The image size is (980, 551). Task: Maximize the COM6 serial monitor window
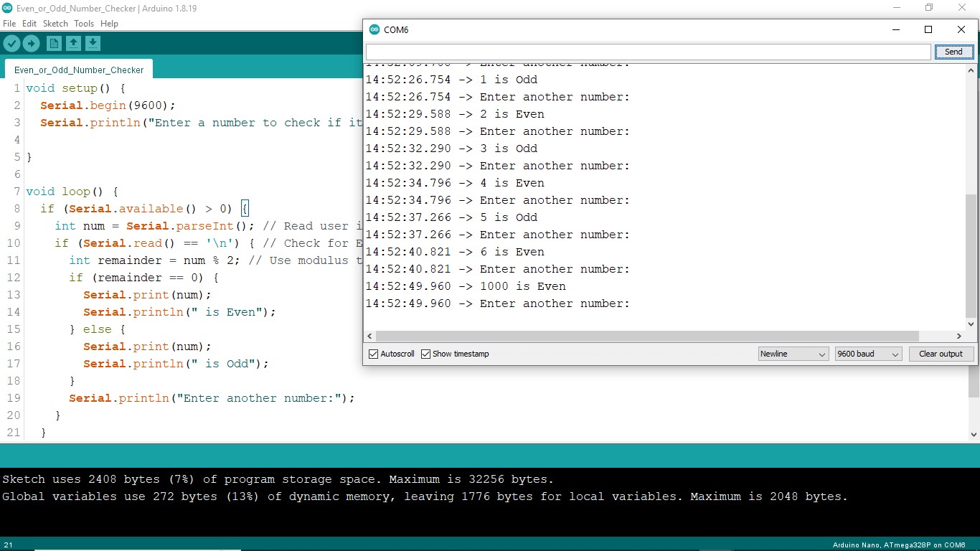928,29
